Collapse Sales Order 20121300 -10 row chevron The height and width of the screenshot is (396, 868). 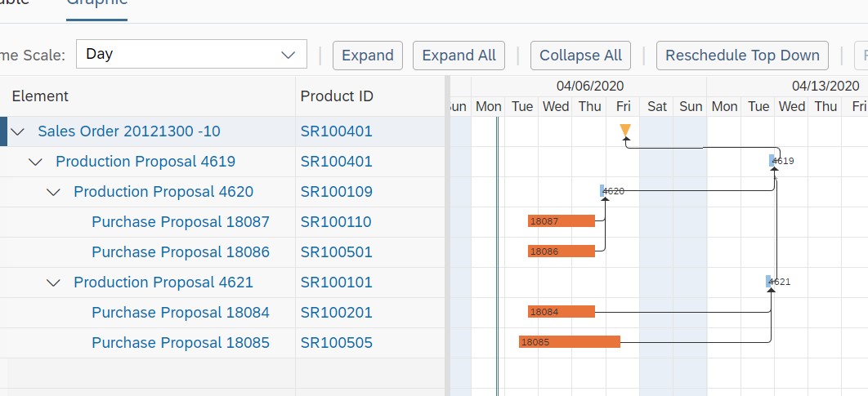(18, 131)
